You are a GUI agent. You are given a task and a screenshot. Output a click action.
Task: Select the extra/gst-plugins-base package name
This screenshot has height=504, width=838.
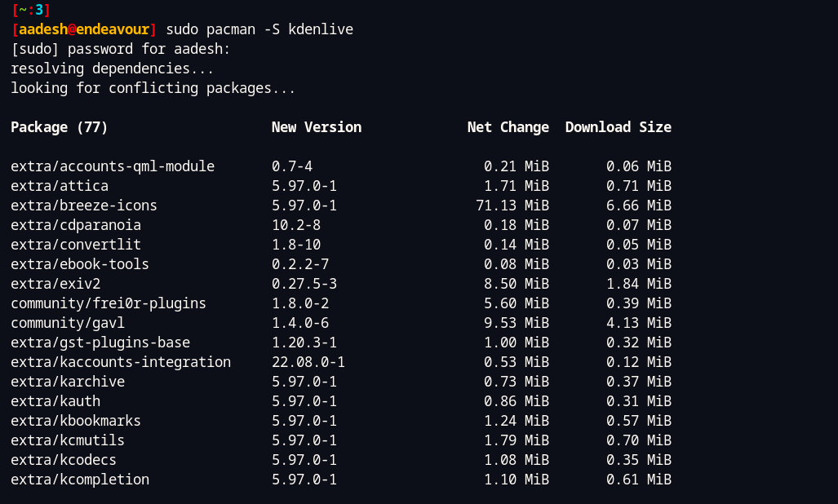click(x=100, y=343)
